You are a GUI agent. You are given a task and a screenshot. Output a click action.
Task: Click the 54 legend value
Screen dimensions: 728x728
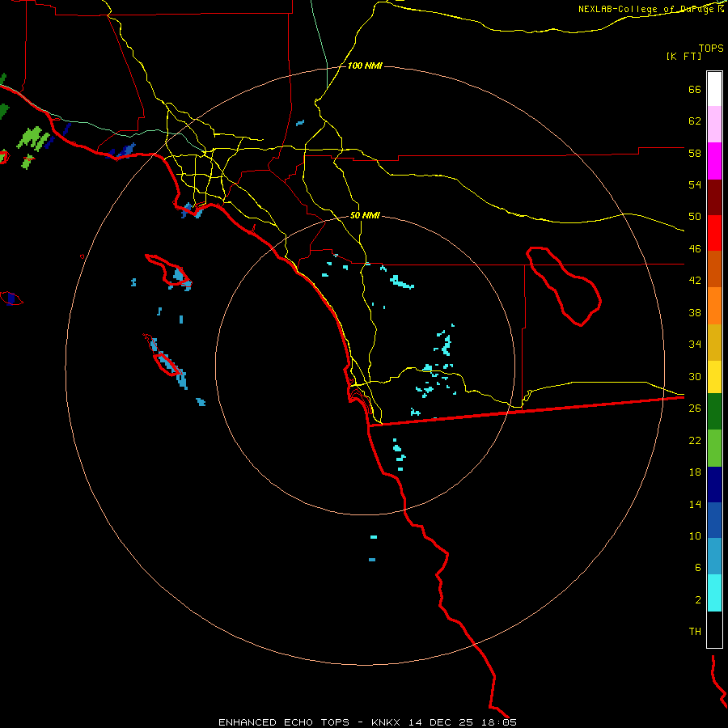pyautogui.click(x=695, y=184)
